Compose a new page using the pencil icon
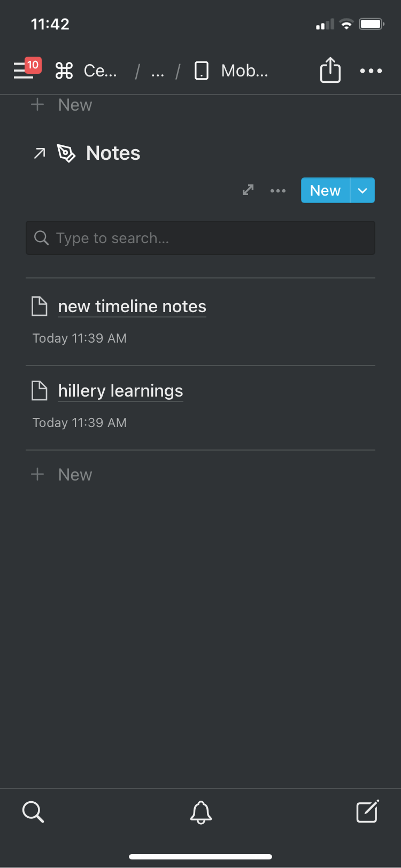 (367, 811)
